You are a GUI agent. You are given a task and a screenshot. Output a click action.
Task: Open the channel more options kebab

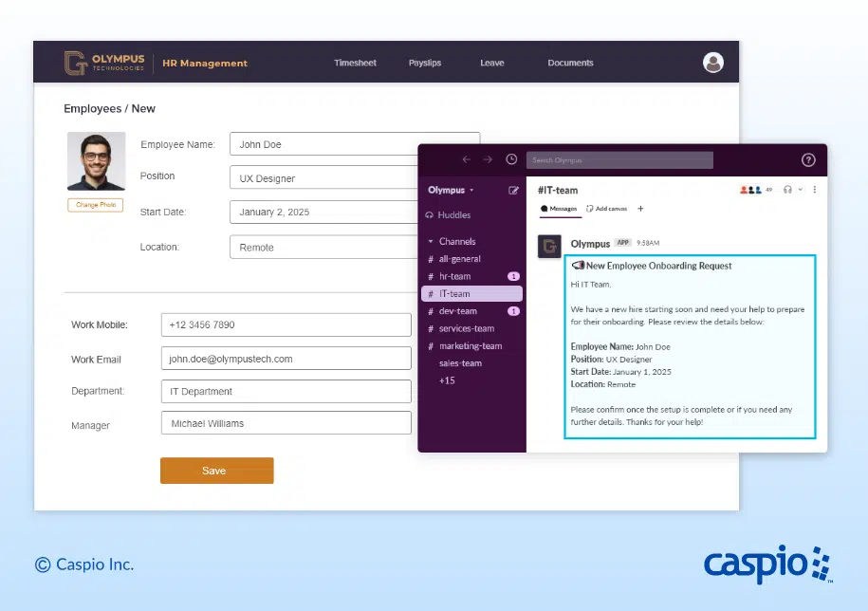tap(814, 190)
